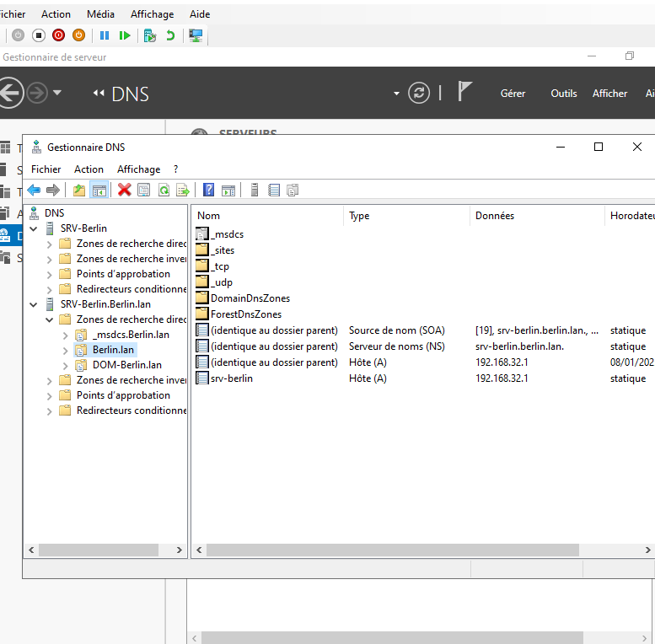This screenshot has height=644, width=655.
Task: Click the records list horizontal scrollbar
Action: [392, 550]
